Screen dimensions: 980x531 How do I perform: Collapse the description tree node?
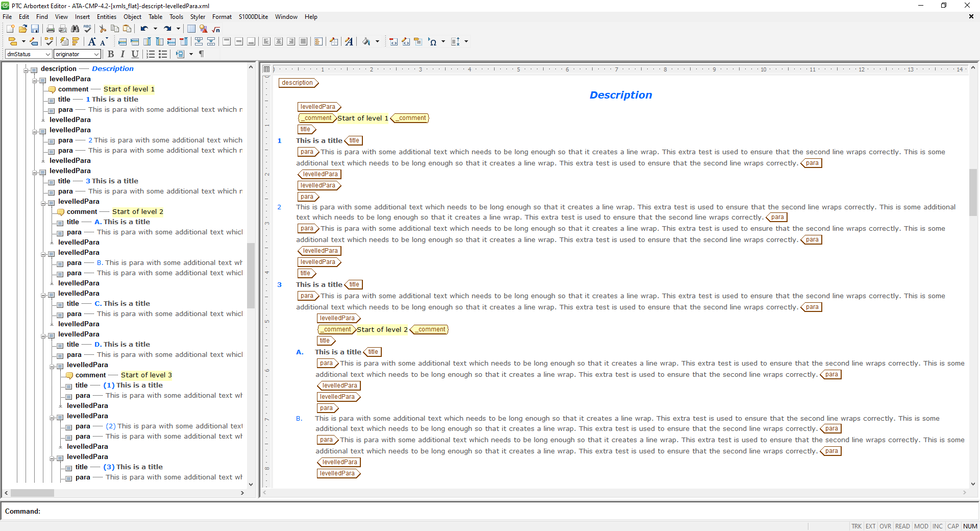coord(26,69)
